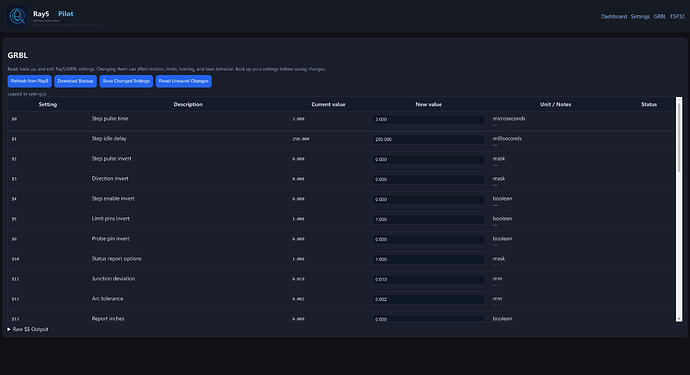
Task: Open the Dashboard page link
Action: [613, 17]
